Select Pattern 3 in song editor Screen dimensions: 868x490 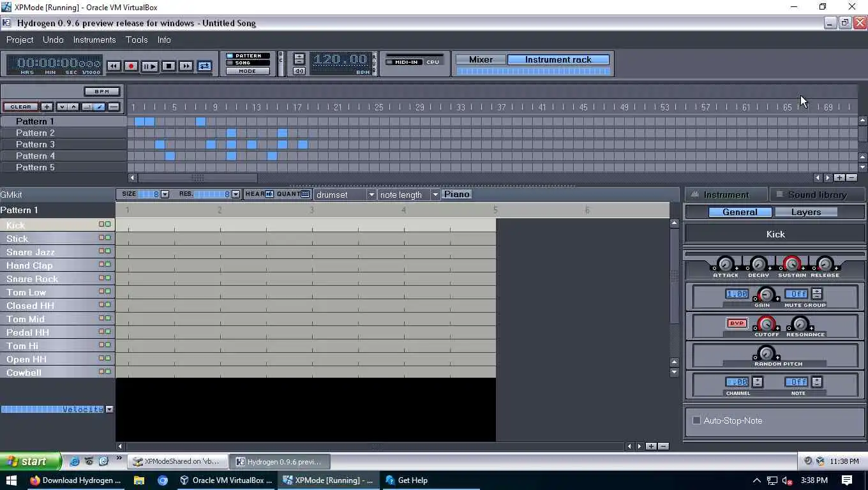coord(63,144)
